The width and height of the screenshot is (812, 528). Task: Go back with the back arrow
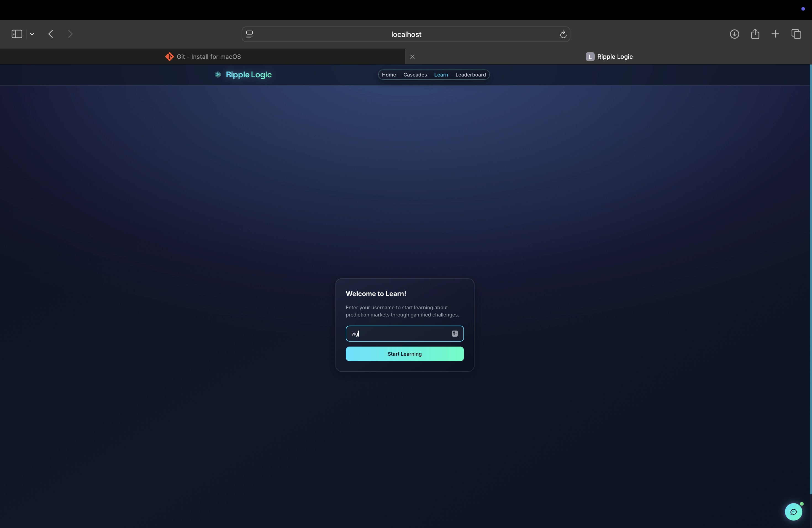pyautogui.click(x=51, y=34)
